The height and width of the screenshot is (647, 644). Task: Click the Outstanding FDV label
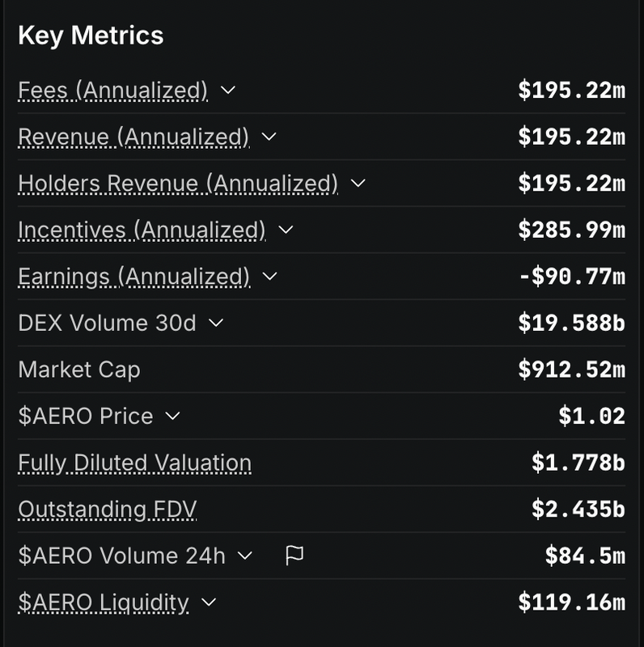108,510
